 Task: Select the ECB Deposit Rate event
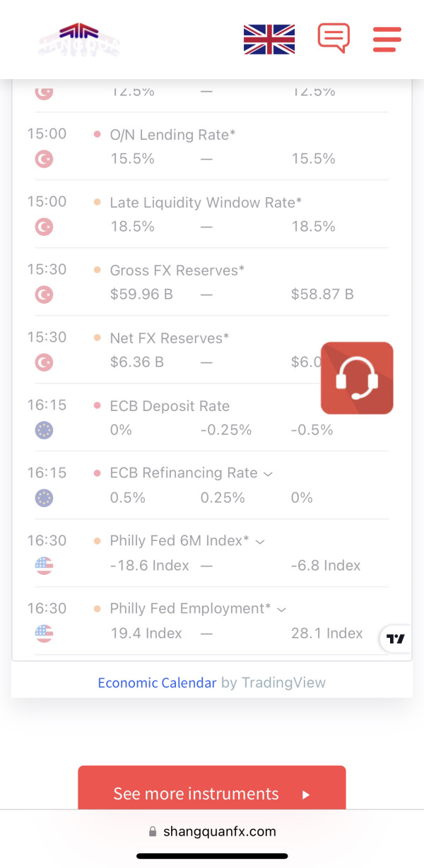pyautogui.click(x=170, y=406)
